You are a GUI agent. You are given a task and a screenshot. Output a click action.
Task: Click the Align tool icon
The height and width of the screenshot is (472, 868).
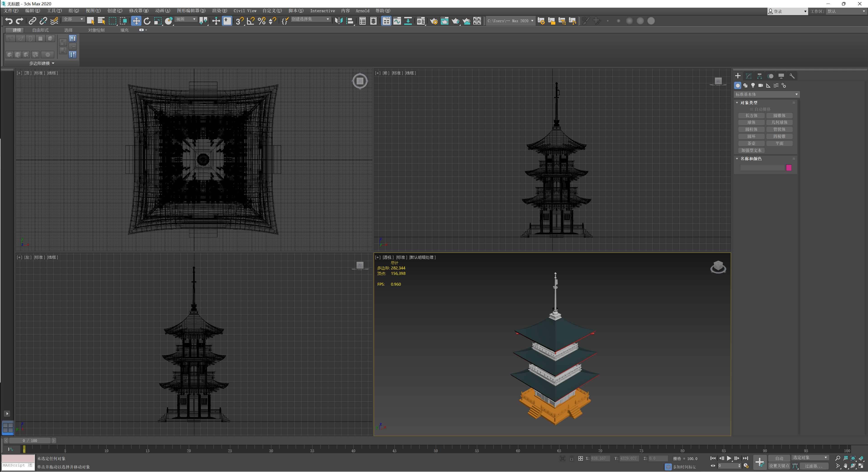[x=350, y=21]
